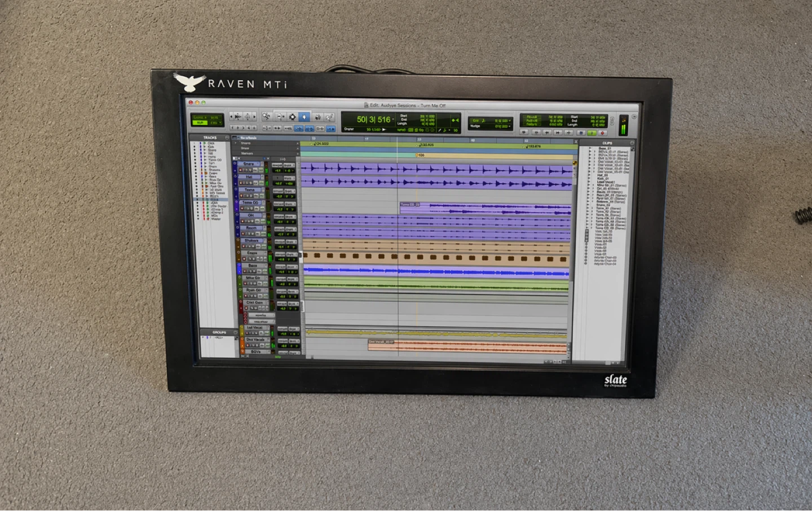Screen dimensions: 812x511
Task: Open the Grid value dropdown
Action: (510, 121)
